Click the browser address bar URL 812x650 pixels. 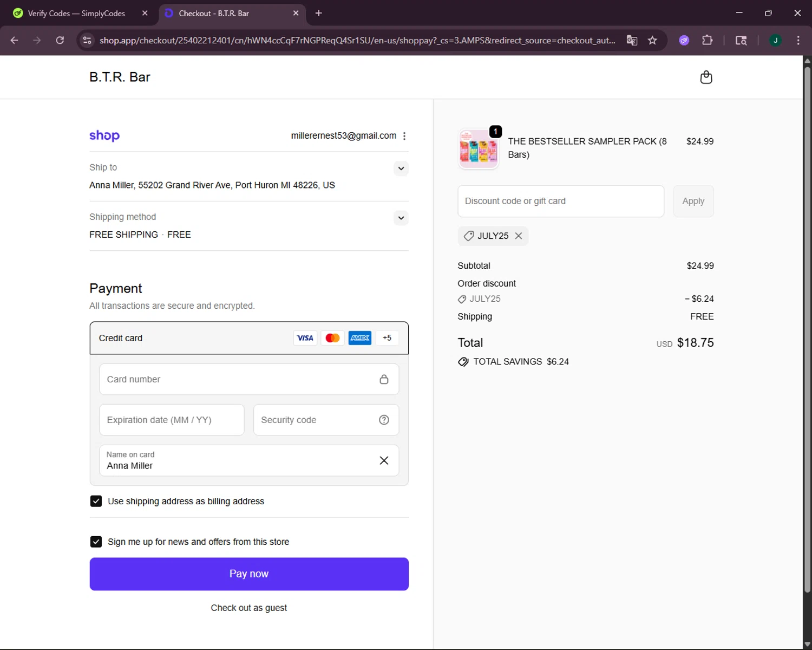click(357, 40)
